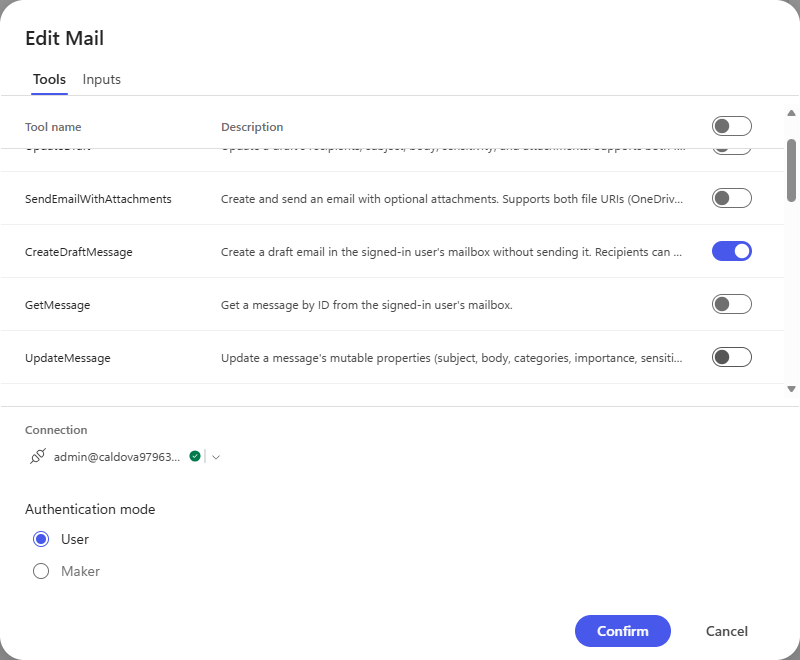
Task: Click the 'Create and send an email' description
Action: [x=452, y=199]
